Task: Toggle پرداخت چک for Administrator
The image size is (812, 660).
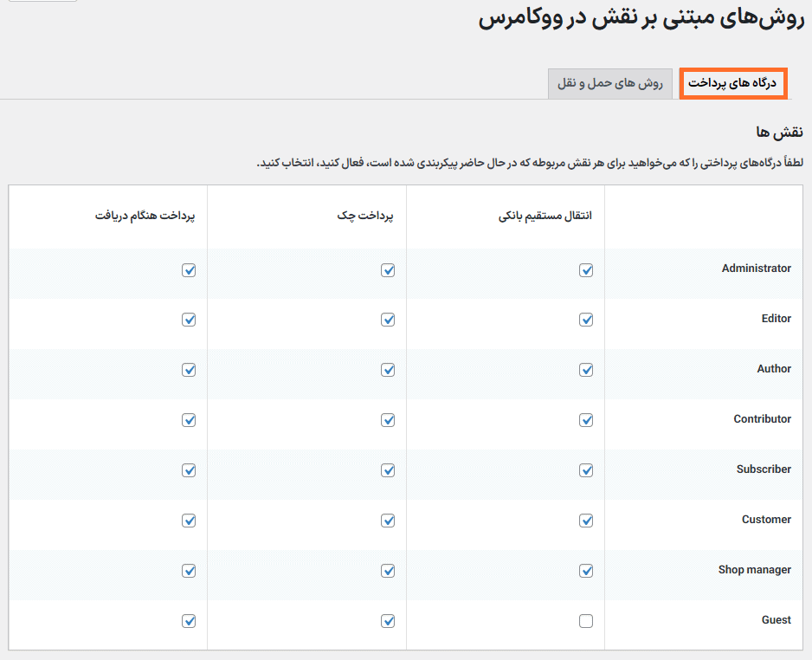Action: [388, 270]
